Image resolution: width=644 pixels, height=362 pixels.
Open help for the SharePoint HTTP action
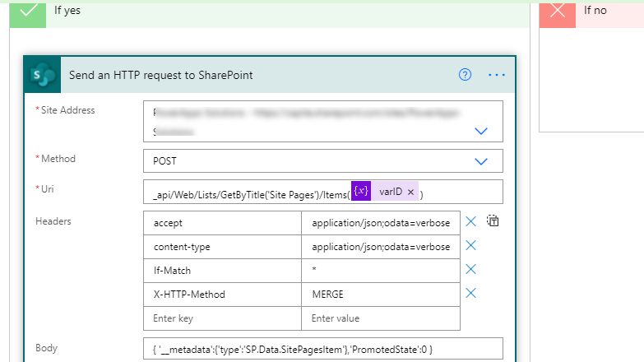[x=465, y=75]
